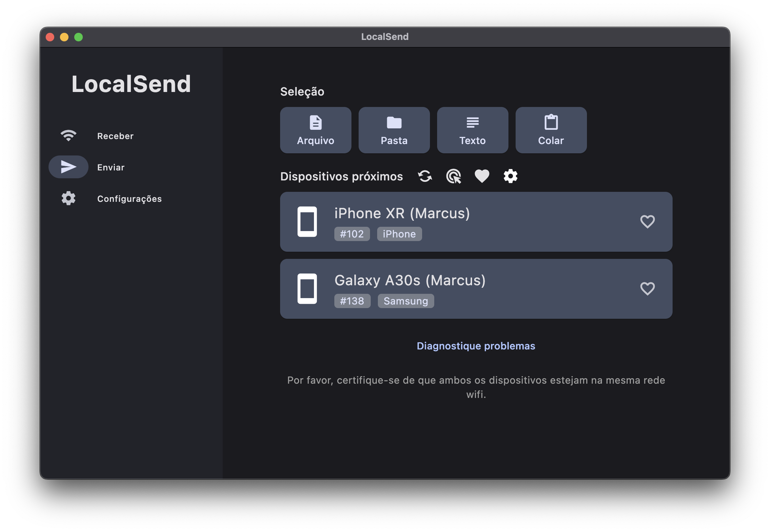The width and height of the screenshot is (770, 532).
Task: Favorite the Galaxy A30s device
Action: tap(648, 289)
